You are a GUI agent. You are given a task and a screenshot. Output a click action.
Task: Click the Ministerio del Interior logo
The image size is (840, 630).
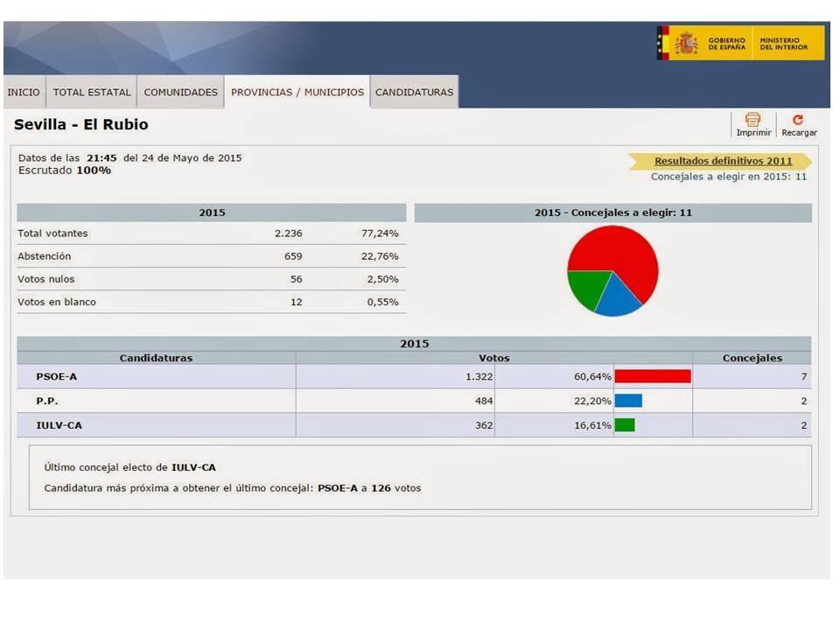pyautogui.click(x=790, y=42)
